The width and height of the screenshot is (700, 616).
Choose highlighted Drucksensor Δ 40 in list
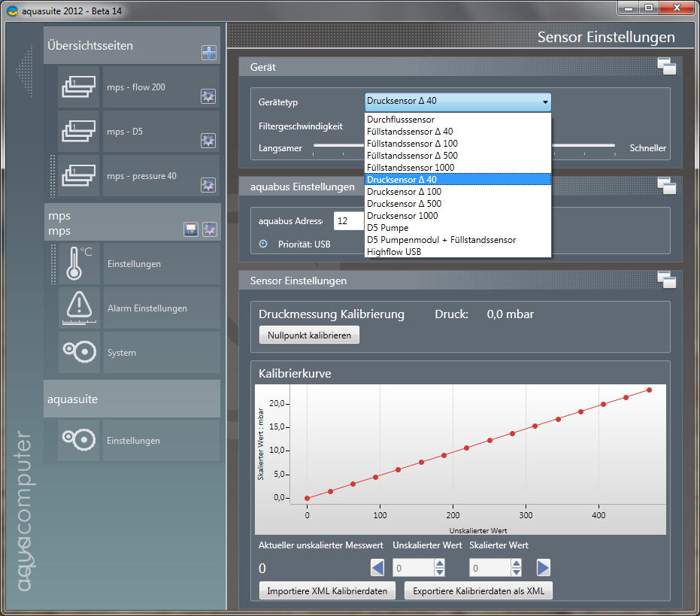coord(458,180)
